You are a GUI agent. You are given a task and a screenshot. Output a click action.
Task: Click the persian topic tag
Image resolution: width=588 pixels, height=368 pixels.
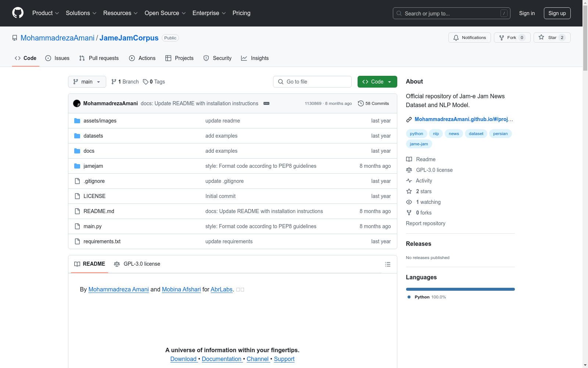click(x=500, y=134)
